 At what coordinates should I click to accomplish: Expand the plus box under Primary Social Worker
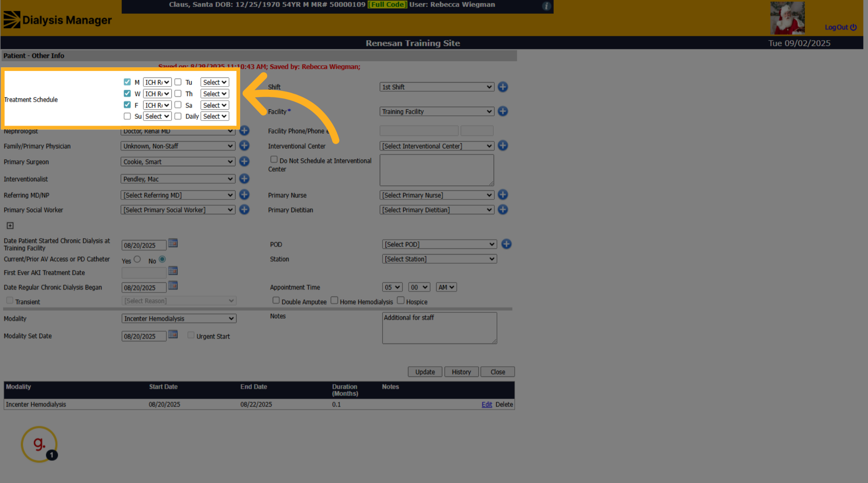[10, 225]
